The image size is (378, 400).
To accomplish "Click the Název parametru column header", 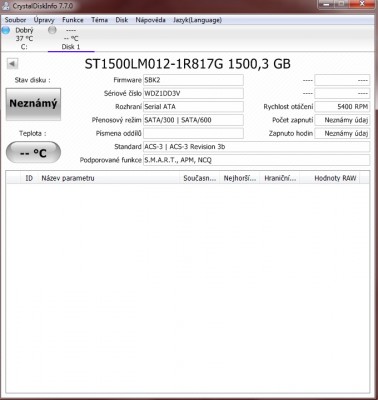I will (68, 178).
